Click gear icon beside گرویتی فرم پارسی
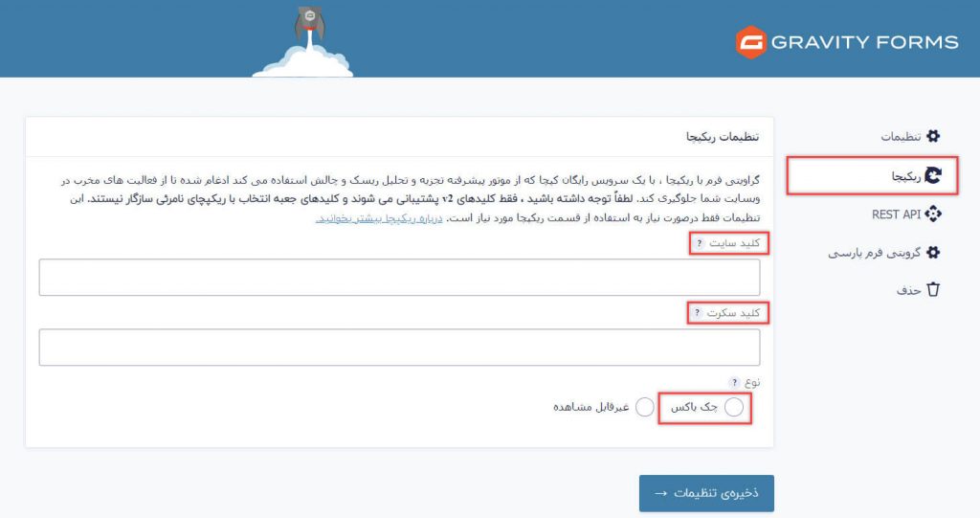 [933, 252]
